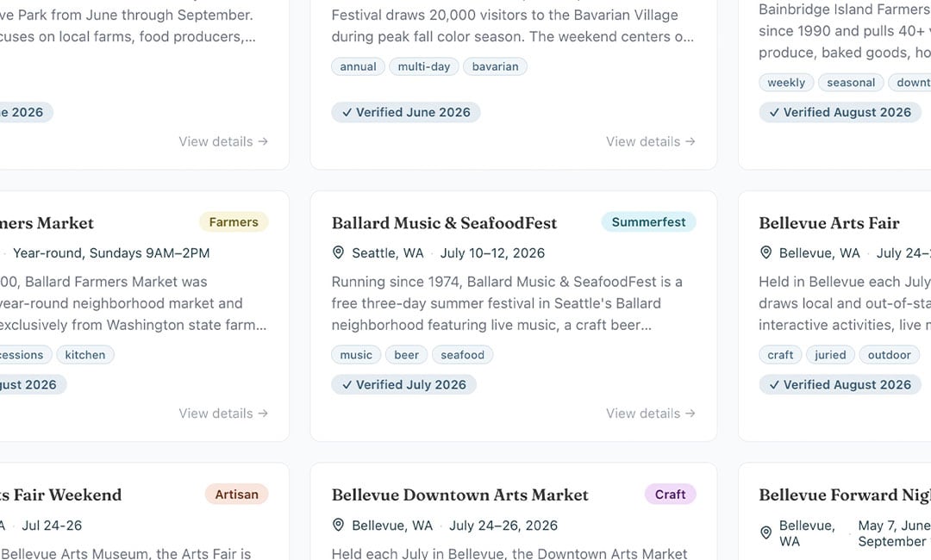Click the 'music' tag
931x560 pixels.
[x=356, y=355]
